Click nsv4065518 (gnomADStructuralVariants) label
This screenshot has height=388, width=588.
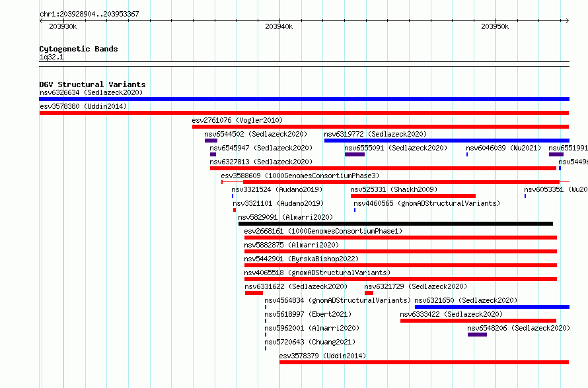(317, 273)
